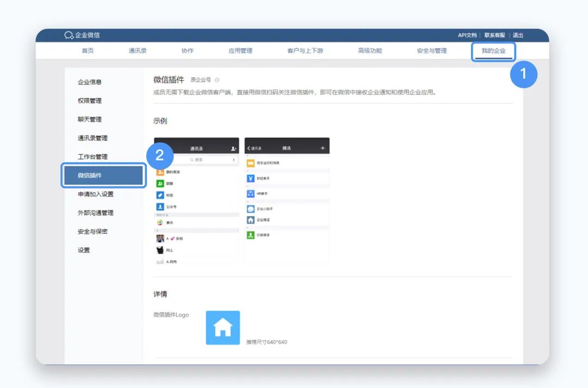Select 工作台管理 in the sidebar
Image resolution: width=588 pixels, height=388 pixels.
point(93,157)
